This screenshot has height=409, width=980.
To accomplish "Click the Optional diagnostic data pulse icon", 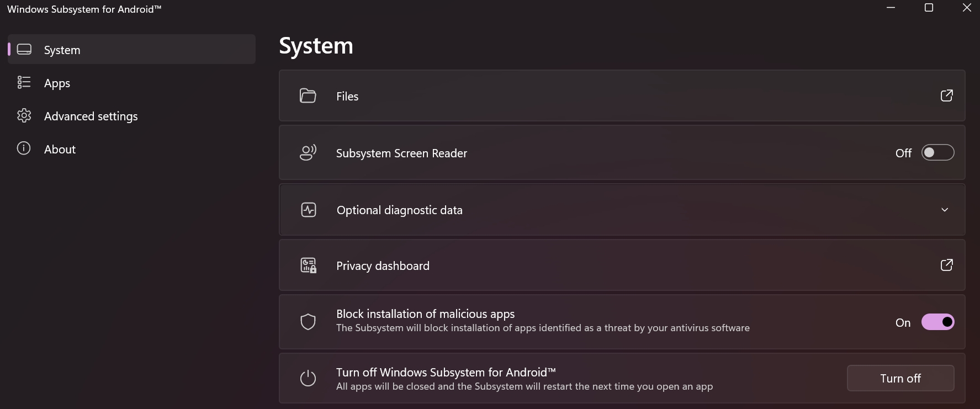I will 309,210.
